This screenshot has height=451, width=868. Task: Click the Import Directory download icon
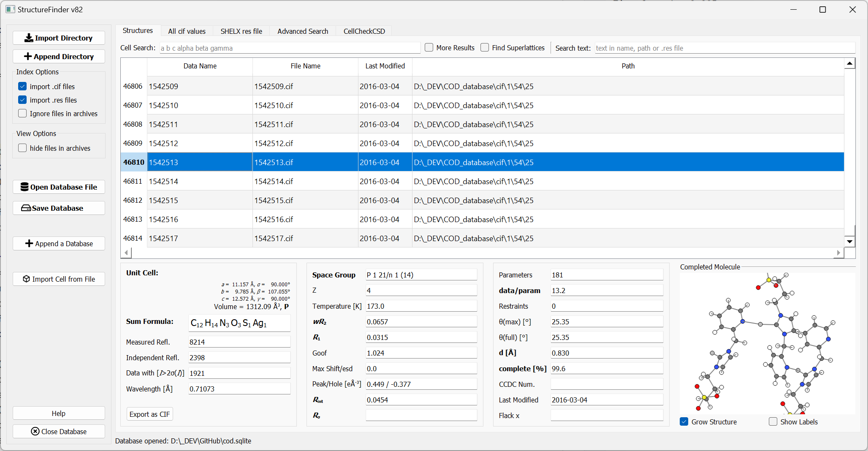coord(29,38)
